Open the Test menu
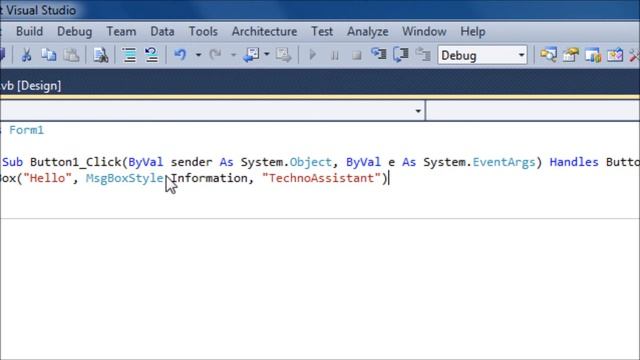 [322, 31]
